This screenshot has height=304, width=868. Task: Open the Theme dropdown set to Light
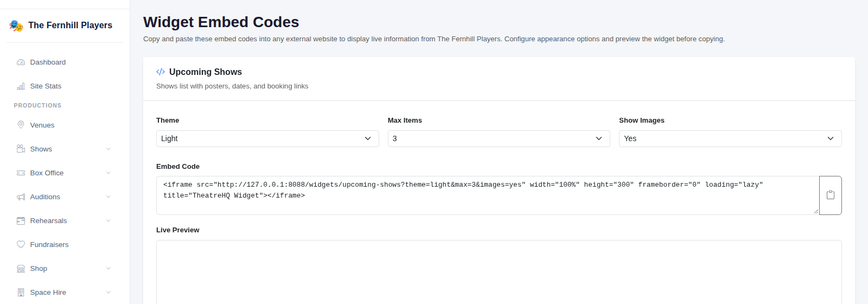pyautogui.click(x=267, y=138)
